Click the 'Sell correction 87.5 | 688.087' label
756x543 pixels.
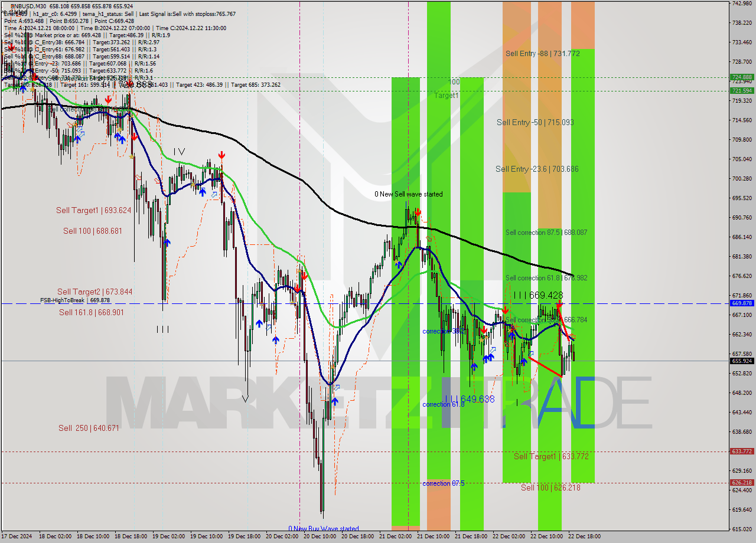pos(546,233)
